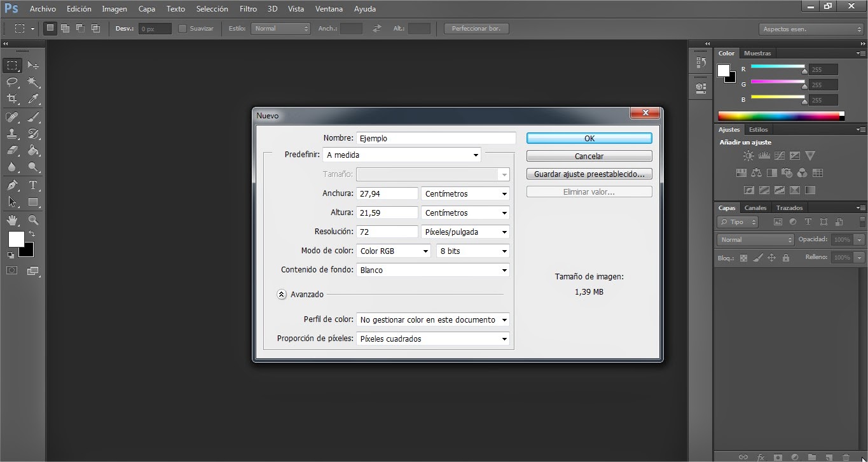Switch to the Canales tab
This screenshot has width=868, height=462.
755,208
